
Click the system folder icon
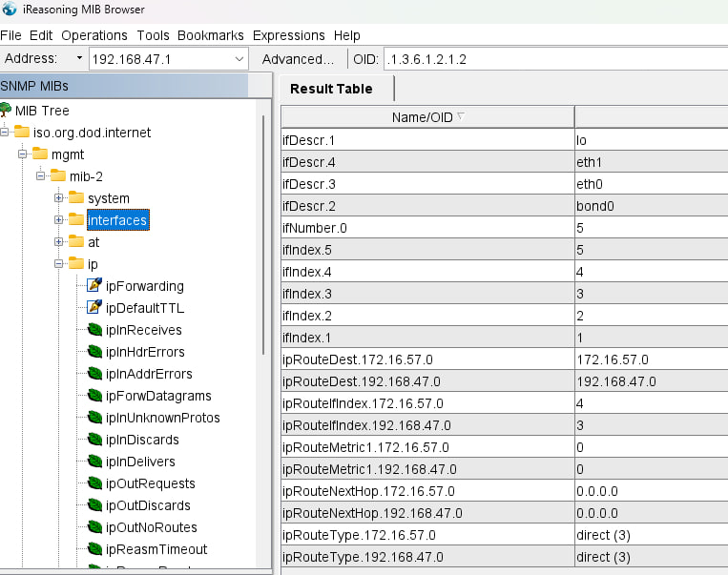click(x=76, y=198)
